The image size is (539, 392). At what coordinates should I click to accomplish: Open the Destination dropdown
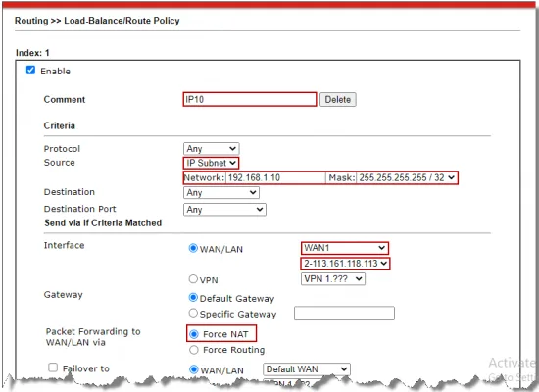221,192
